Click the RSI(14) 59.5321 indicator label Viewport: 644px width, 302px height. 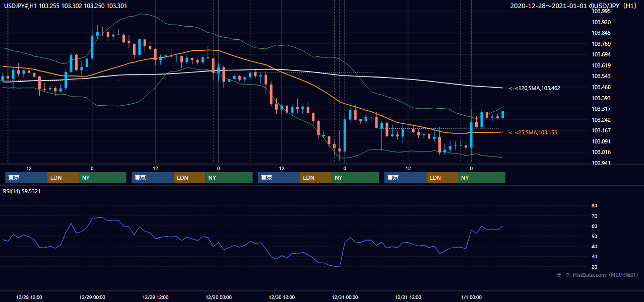[22, 191]
